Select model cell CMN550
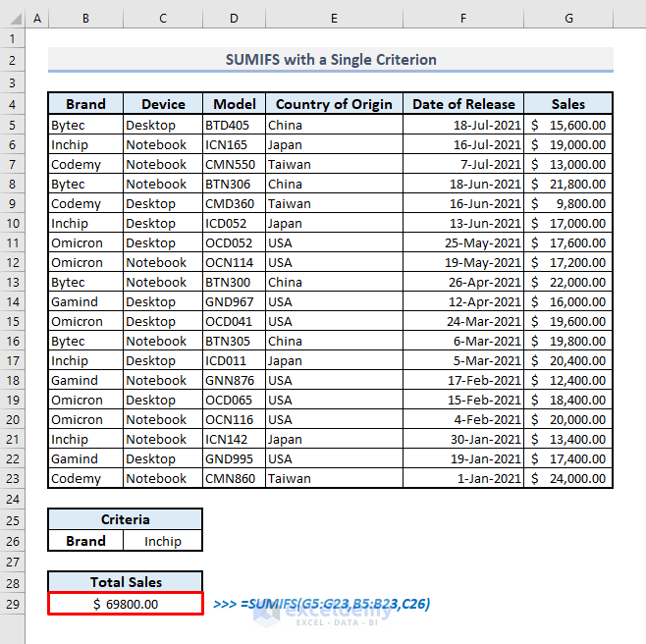The width and height of the screenshot is (646, 644). coord(234,164)
